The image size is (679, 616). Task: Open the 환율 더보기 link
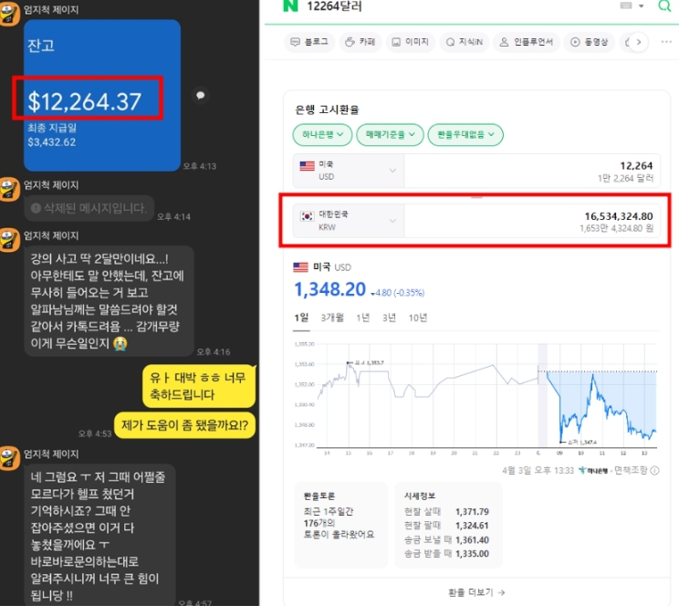[x=476, y=592]
